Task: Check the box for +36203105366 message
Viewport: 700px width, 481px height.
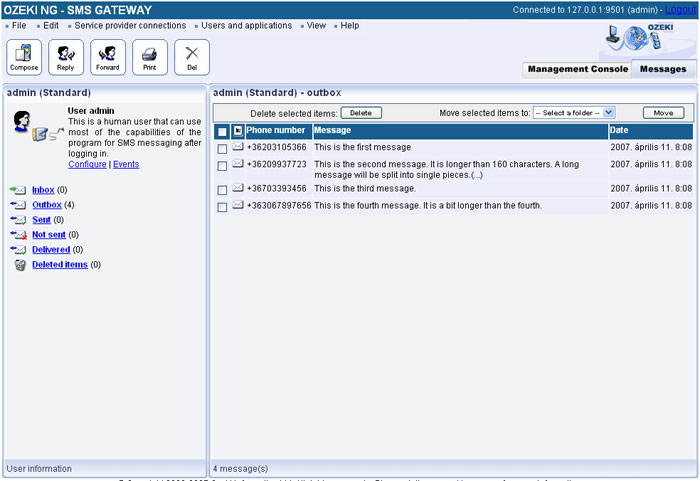Action: tap(222, 149)
